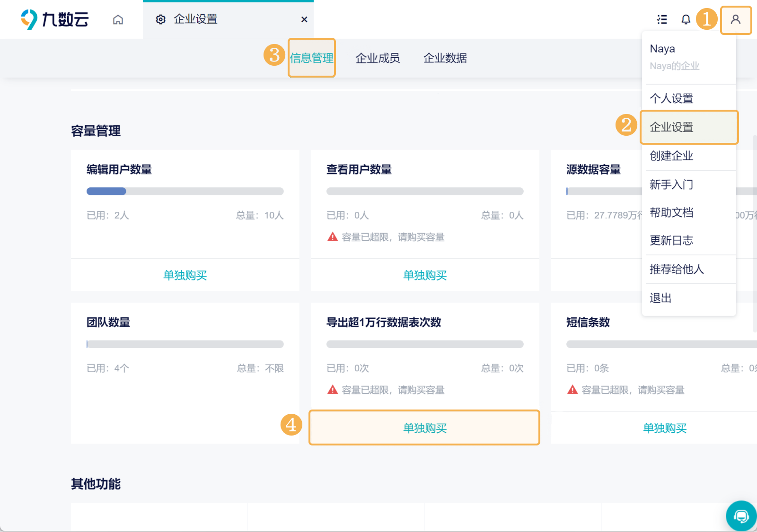This screenshot has width=757, height=532.
Task: Click 单独购买 under 短信条数
Action: (x=664, y=428)
